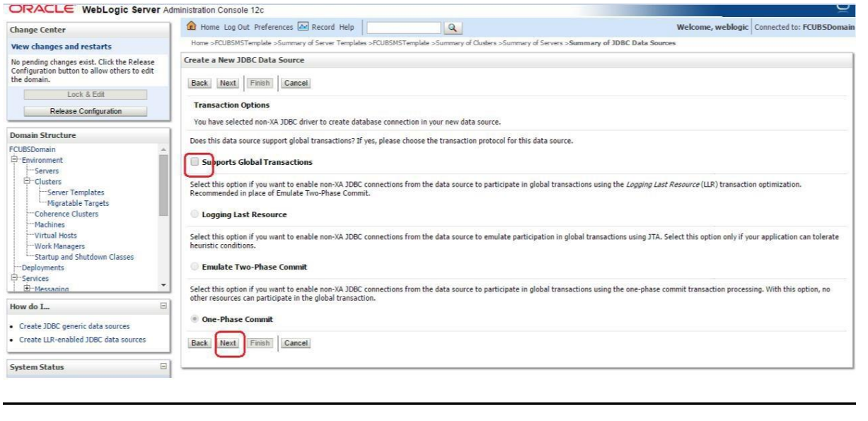This screenshot has width=868, height=421.
Task: Collapse the System Status panel
Action: (x=163, y=367)
